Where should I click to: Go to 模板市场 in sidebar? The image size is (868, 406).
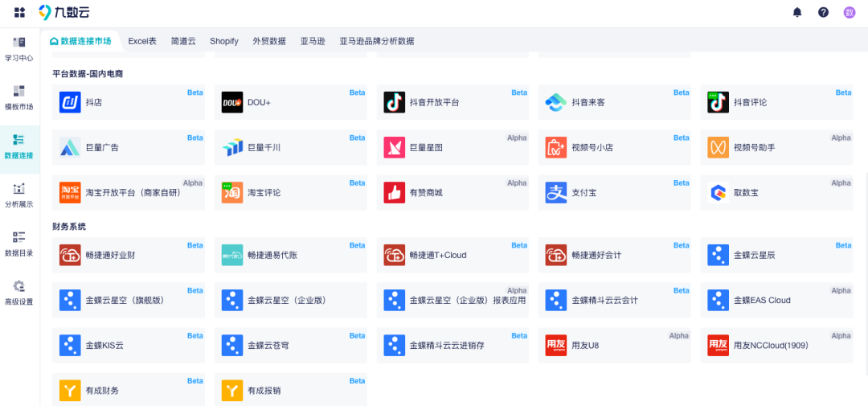[19, 98]
